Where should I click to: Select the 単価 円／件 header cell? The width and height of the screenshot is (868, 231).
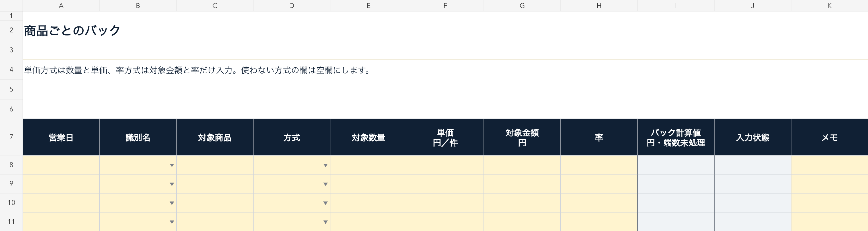coord(445,137)
